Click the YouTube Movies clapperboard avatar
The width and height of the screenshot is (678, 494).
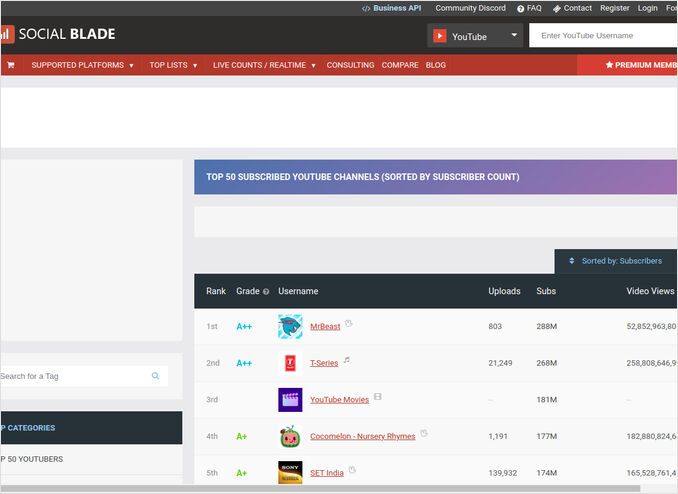click(290, 400)
